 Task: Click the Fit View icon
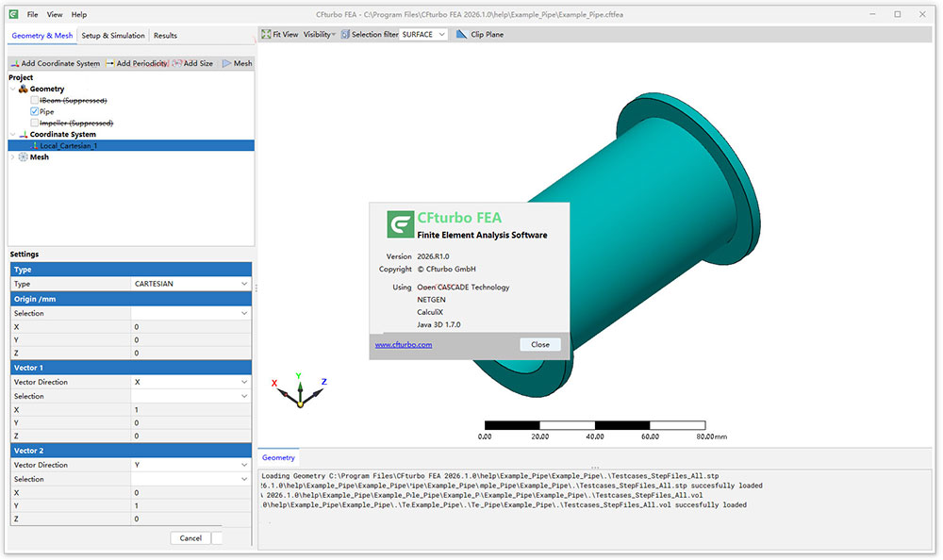tap(265, 35)
